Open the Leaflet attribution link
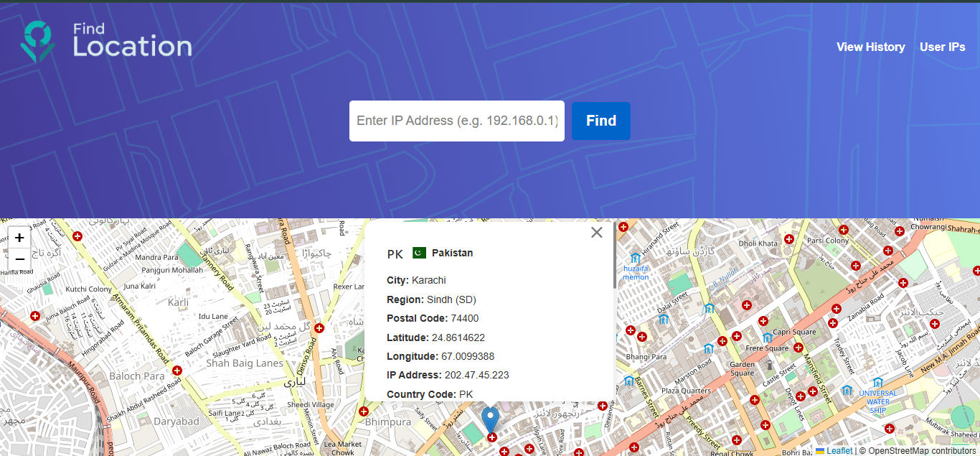The height and width of the screenshot is (456, 980). (839, 451)
